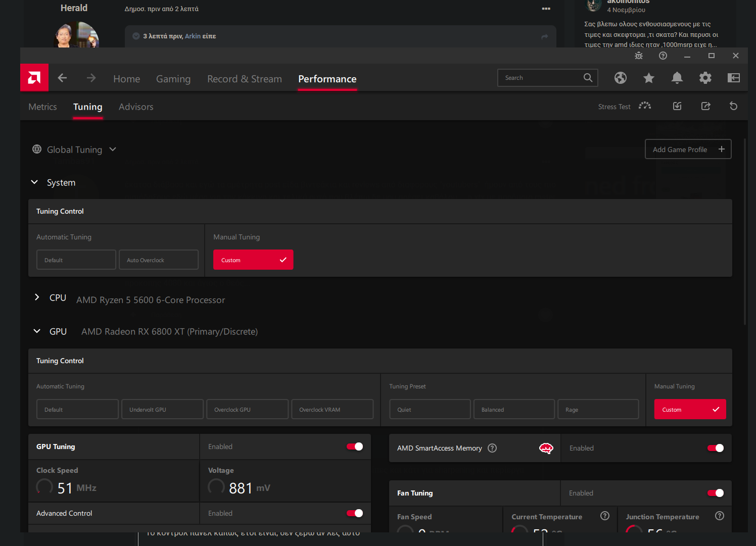Click the Search input field
Screen dimensions: 756x546
point(548,78)
